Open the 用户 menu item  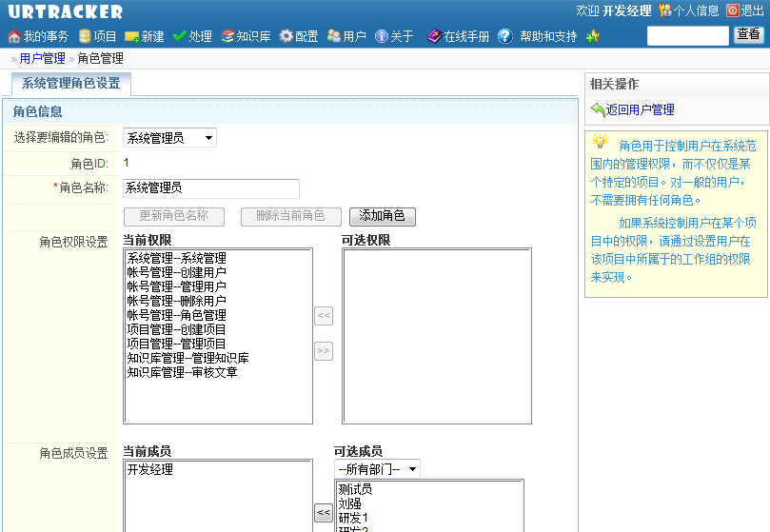[346, 36]
